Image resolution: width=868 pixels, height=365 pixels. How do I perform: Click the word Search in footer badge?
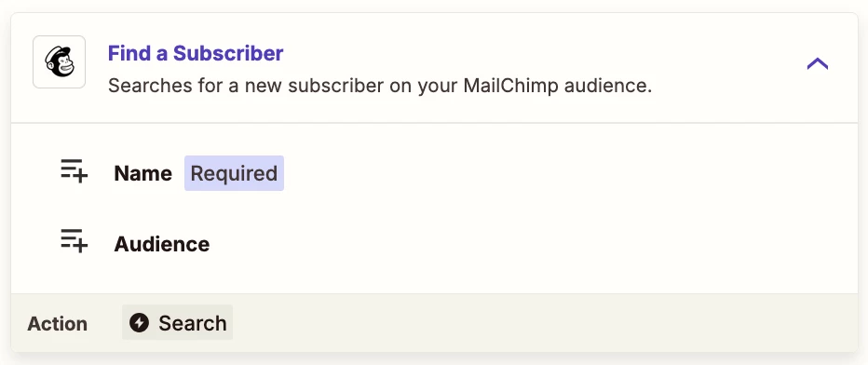coord(193,323)
